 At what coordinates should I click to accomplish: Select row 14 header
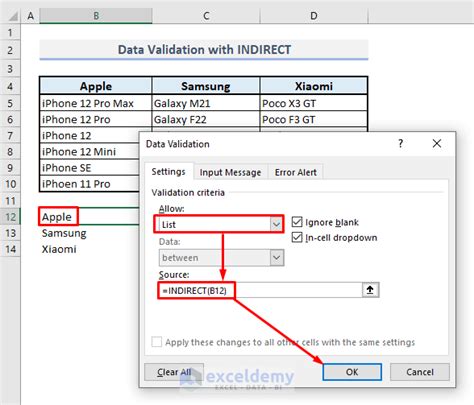[x=10, y=249]
